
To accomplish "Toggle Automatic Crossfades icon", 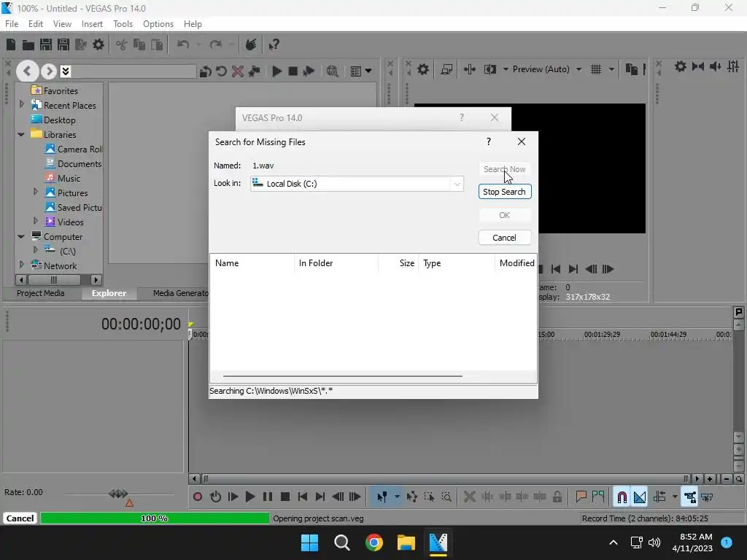I will tap(639, 497).
